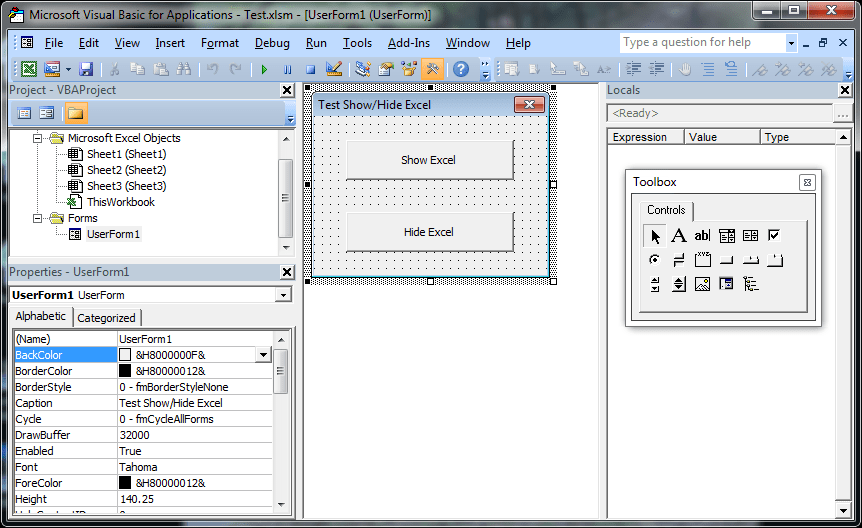Select the TabStrip tool in Toolbox
This screenshot has height=528, width=862.
(x=750, y=260)
